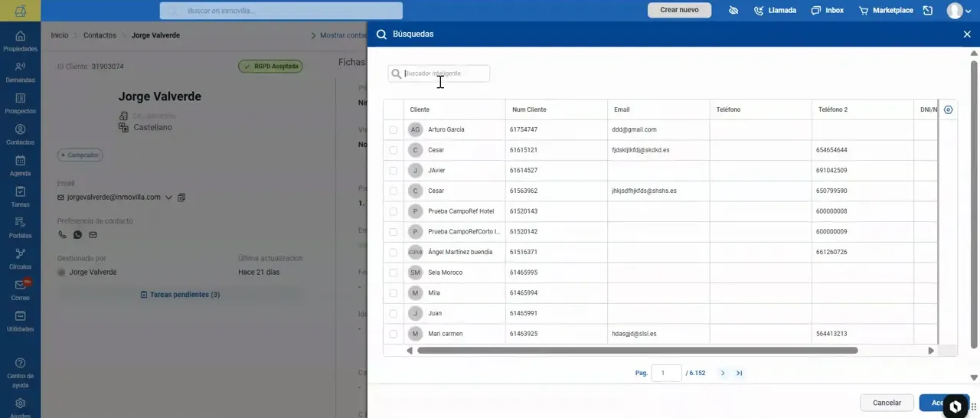Viewport: 980px width, 418px height.
Task: Expand the Mostrar contacto chevron
Action: click(x=313, y=35)
